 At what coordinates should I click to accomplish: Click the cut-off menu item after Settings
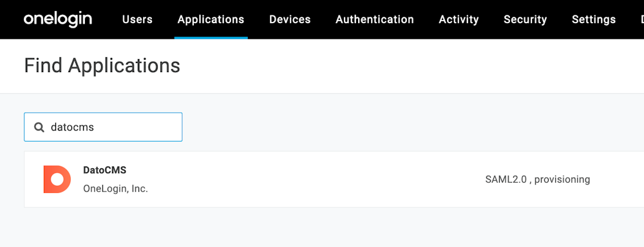[642, 19]
